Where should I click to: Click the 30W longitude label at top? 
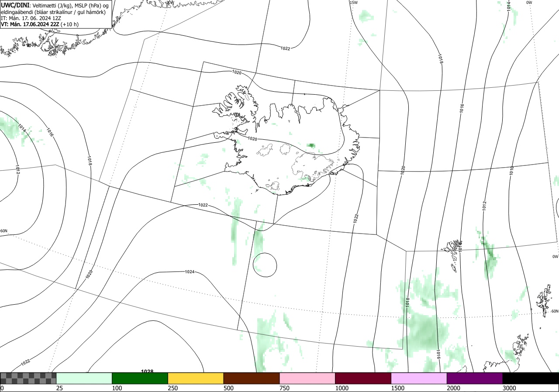(170, 2)
